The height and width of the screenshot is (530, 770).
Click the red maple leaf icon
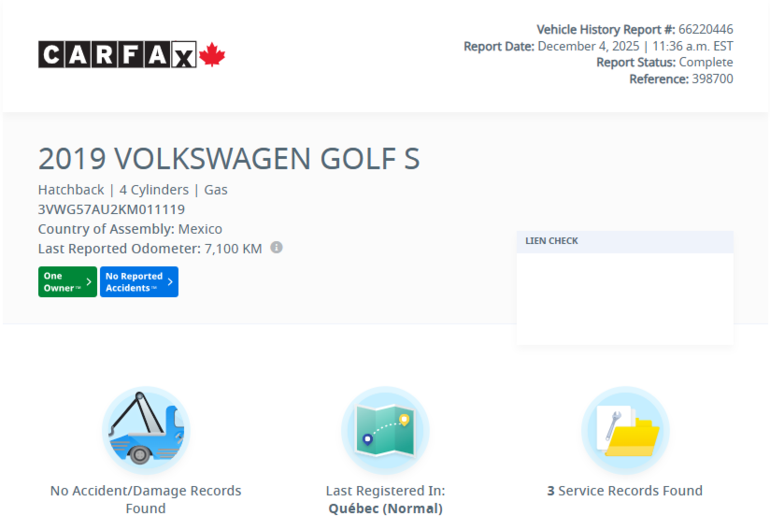pos(212,54)
